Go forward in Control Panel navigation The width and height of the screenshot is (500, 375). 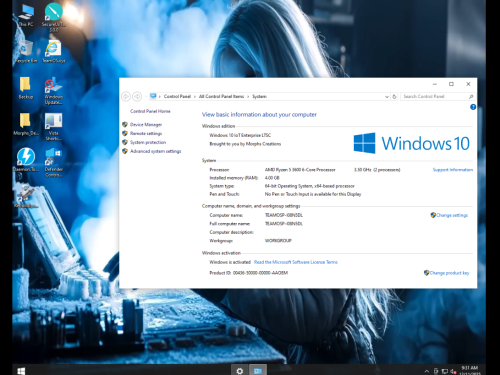click(x=137, y=96)
